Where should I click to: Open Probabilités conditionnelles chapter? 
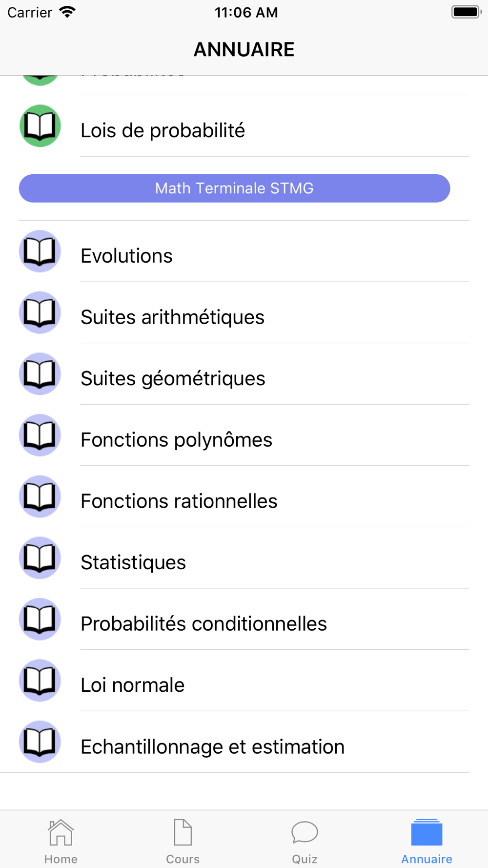[x=244, y=619]
